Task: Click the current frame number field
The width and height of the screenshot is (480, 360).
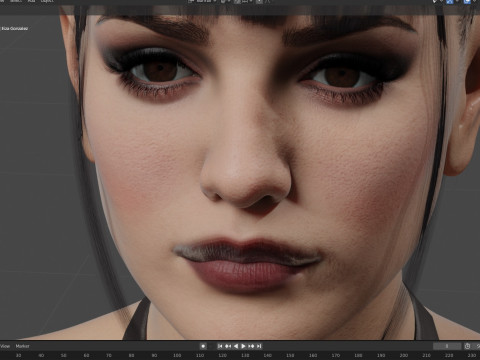Action: pyautogui.click(x=447, y=346)
